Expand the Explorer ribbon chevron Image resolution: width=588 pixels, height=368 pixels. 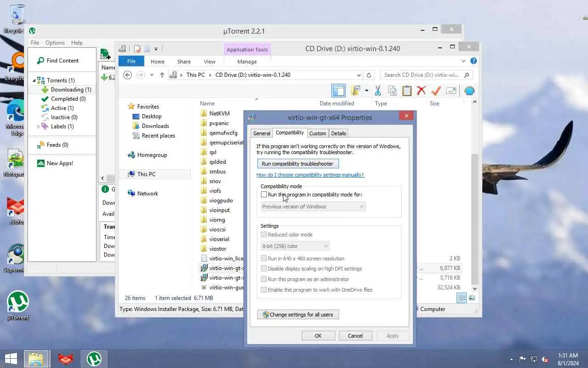tap(464, 61)
